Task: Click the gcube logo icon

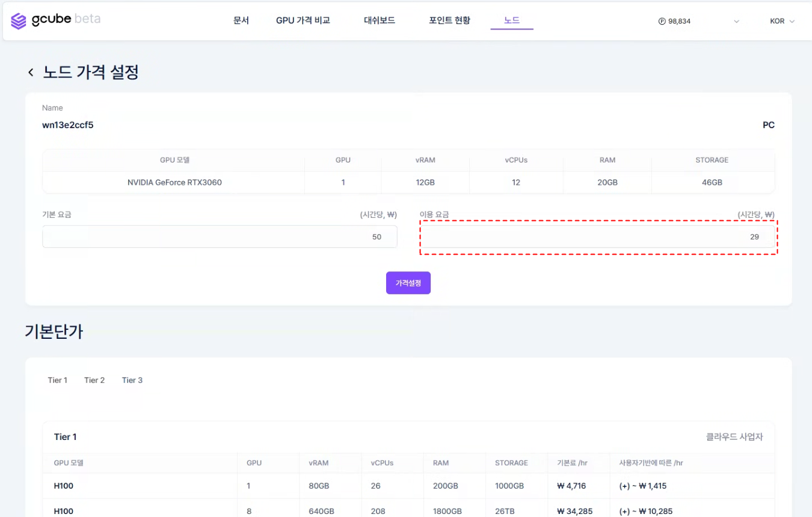Action: coord(19,21)
